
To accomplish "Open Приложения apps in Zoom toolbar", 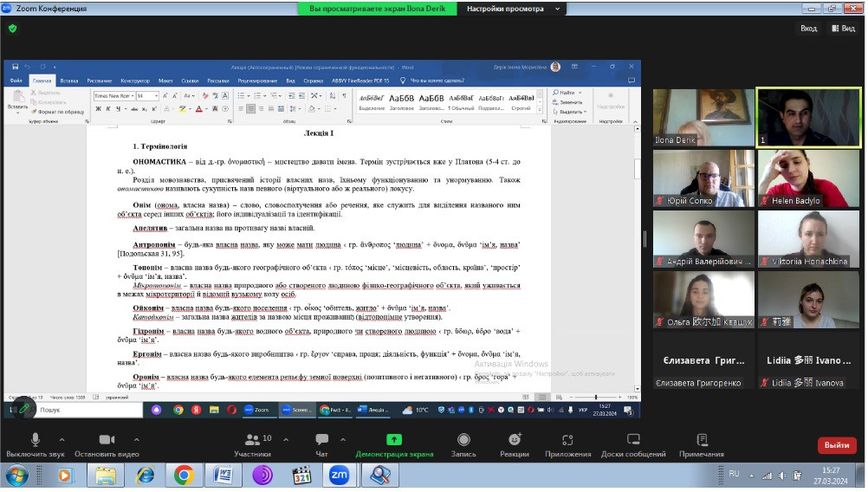I will point(567,444).
